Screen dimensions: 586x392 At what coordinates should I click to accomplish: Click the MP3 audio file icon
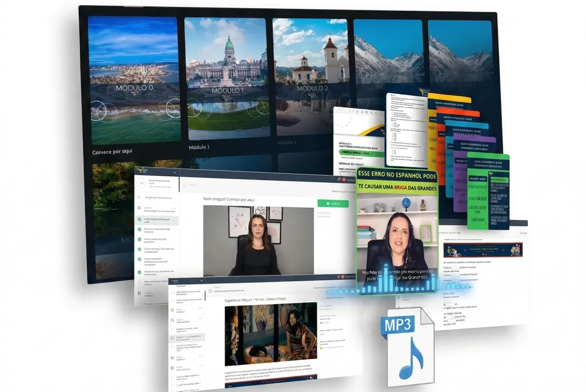tap(407, 347)
